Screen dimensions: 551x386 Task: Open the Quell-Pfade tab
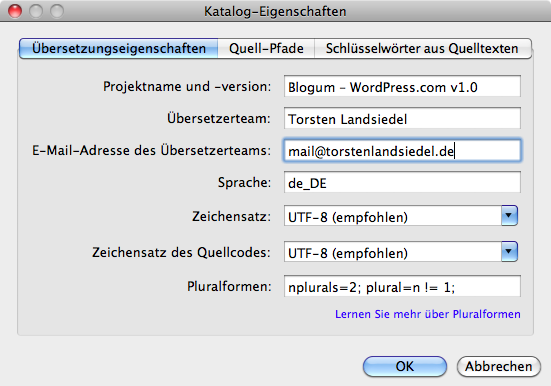click(266, 49)
